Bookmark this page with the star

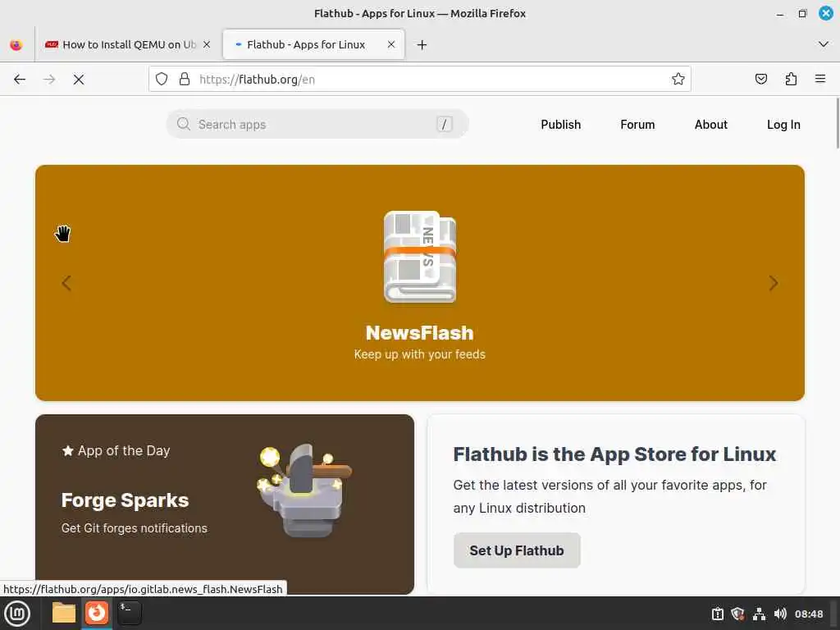[x=678, y=80]
